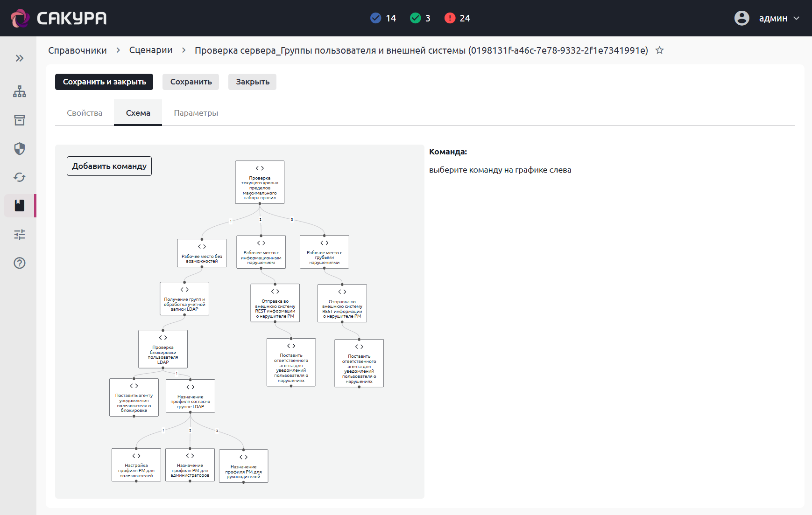
Task: Switch to the Свойства tab
Action: pos(85,113)
